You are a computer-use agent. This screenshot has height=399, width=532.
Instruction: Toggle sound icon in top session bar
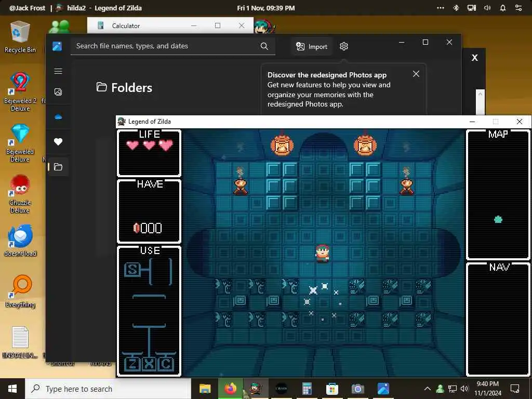[x=487, y=8]
